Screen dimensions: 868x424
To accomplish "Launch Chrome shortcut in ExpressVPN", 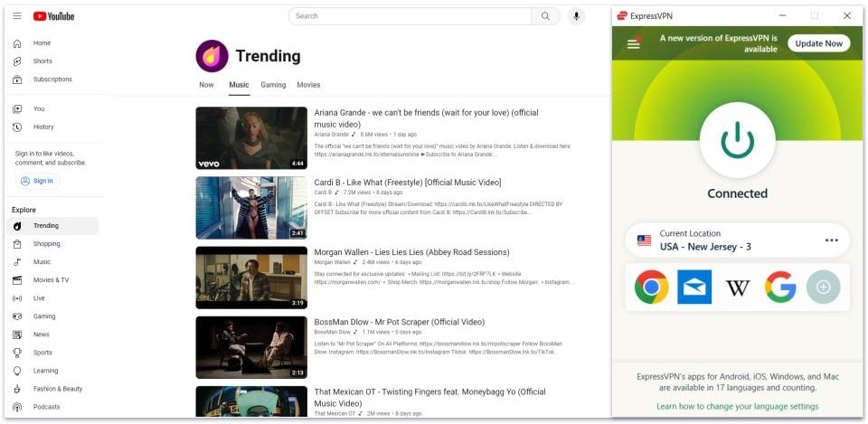I will pos(651,287).
